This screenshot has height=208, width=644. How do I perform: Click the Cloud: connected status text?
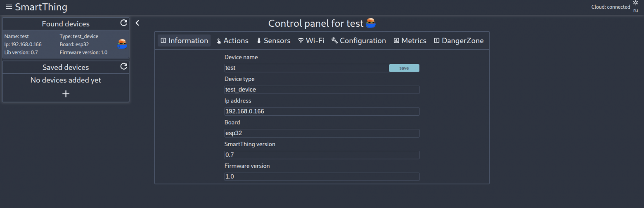611,7
